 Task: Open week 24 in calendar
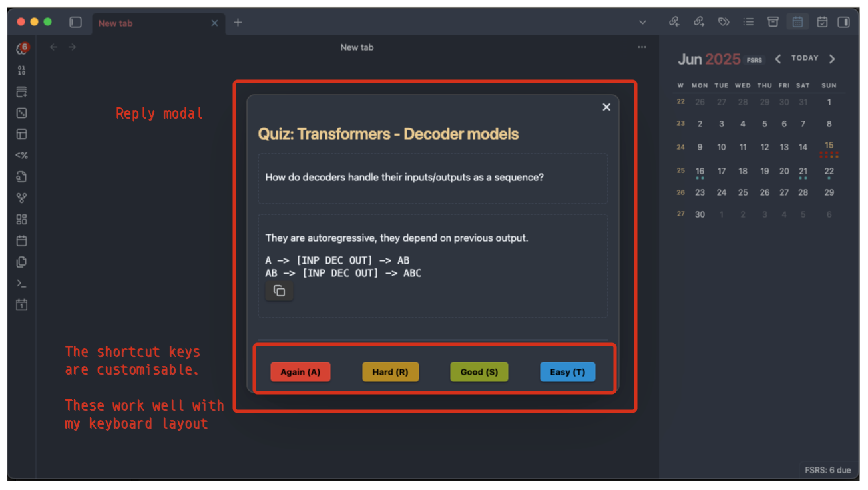(680, 147)
